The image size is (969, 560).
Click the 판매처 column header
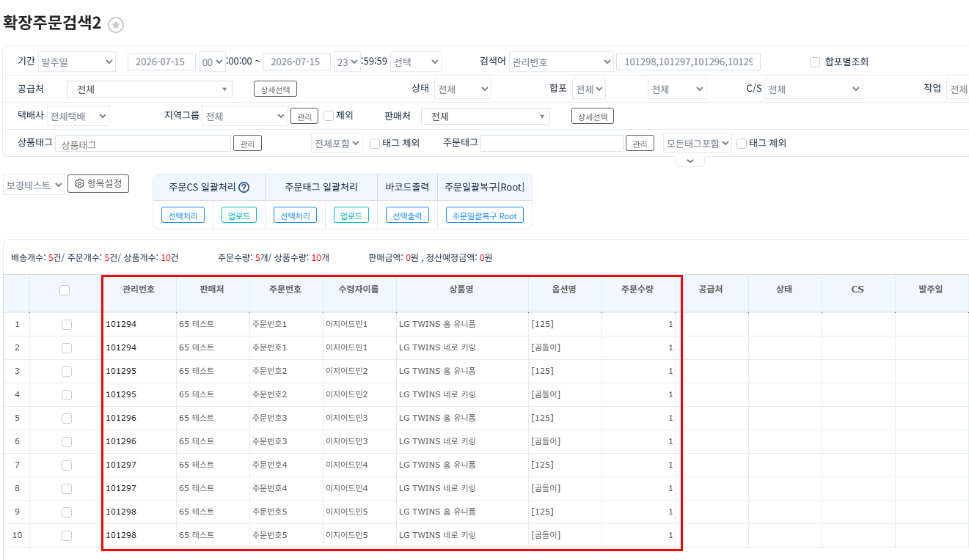click(212, 290)
